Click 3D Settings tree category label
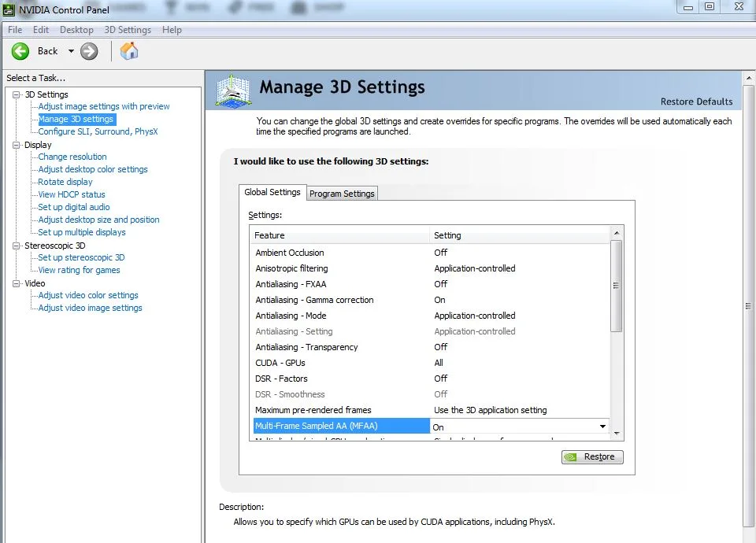 pyautogui.click(x=46, y=94)
